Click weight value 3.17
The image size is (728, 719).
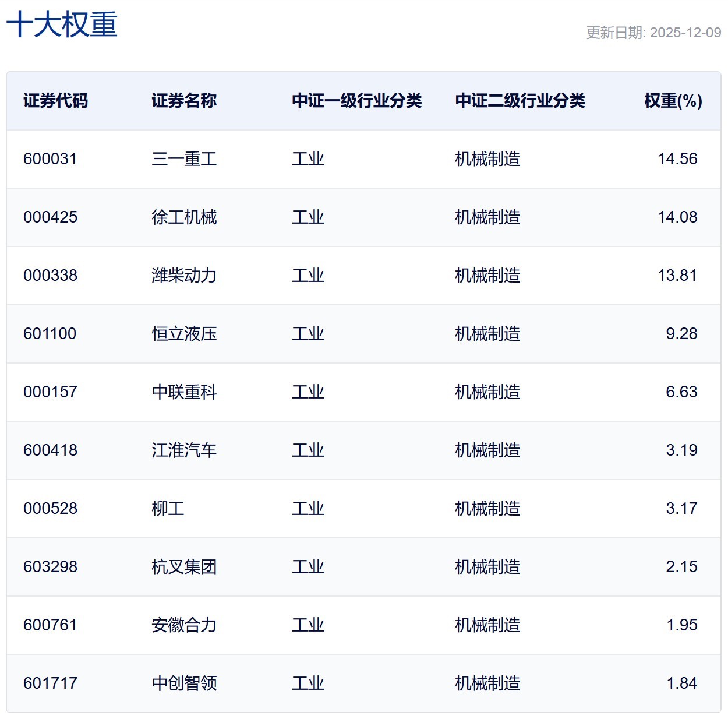click(681, 509)
